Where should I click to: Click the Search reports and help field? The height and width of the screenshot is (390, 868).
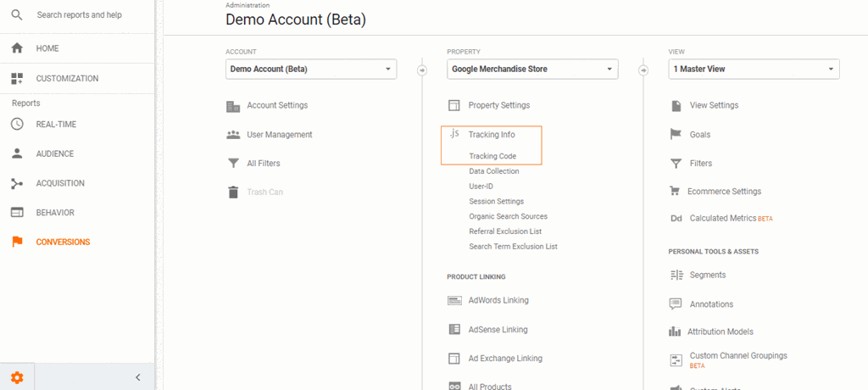(x=80, y=15)
